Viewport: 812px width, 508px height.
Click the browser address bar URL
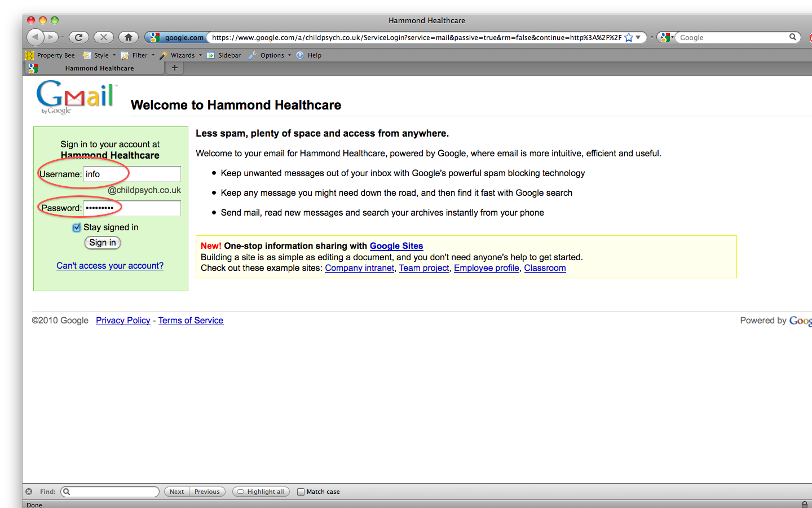tap(416, 38)
